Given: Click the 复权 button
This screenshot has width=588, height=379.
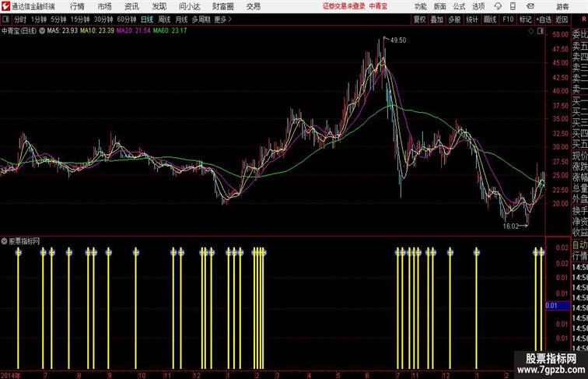Looking at the screenshot, I should [419, 19].
